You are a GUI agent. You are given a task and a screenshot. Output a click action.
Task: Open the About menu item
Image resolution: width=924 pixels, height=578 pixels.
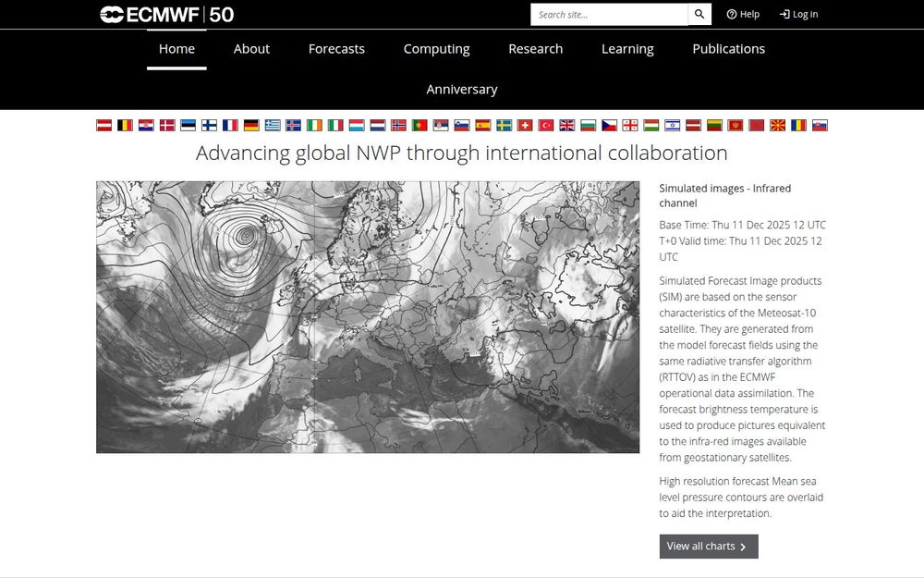coord(251,49)
